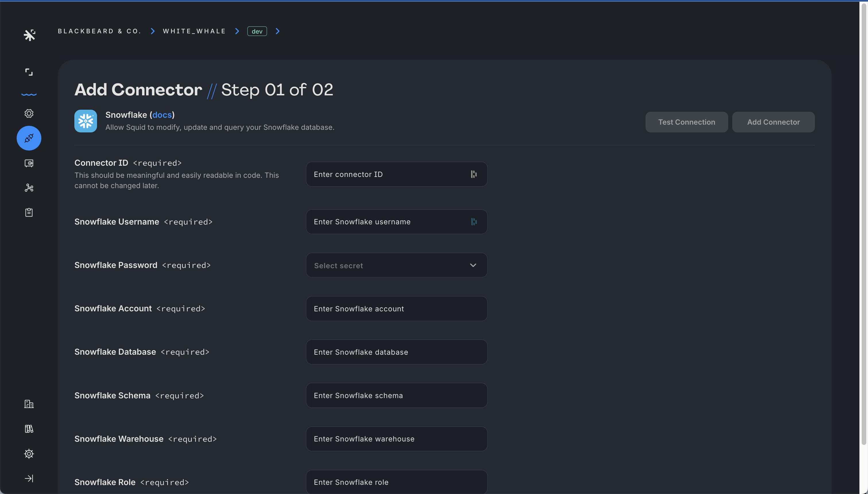Open the Select secret dropdown

(x=396, y=265)
